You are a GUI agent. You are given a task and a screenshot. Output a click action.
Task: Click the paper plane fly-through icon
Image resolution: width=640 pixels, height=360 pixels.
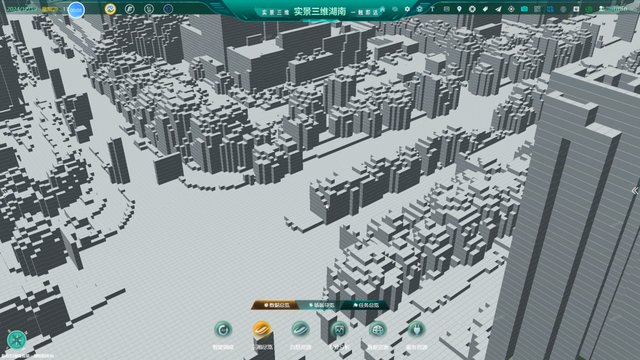click(x=498, y=9)
